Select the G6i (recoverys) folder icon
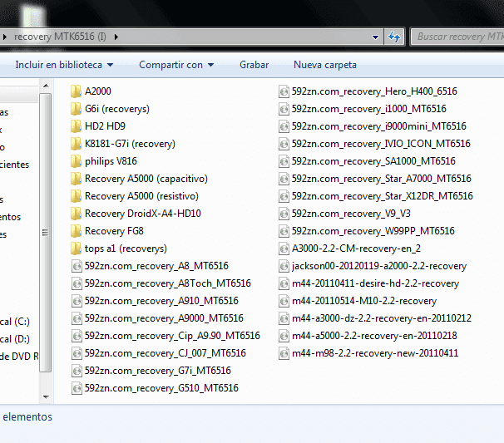Screen dimensions: 504x443 [76, 109]
